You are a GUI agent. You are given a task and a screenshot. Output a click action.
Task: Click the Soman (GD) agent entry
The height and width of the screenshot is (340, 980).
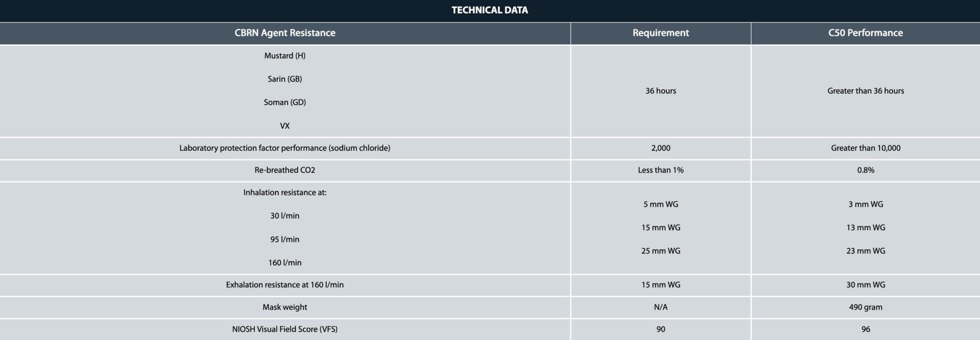click(285, 102)
